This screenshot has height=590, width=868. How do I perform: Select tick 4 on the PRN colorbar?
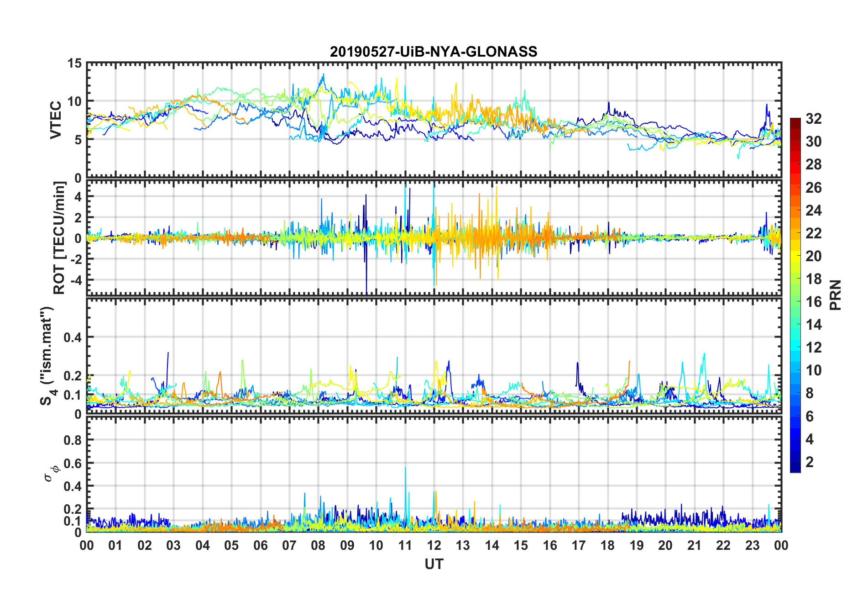tap(810, 439)
